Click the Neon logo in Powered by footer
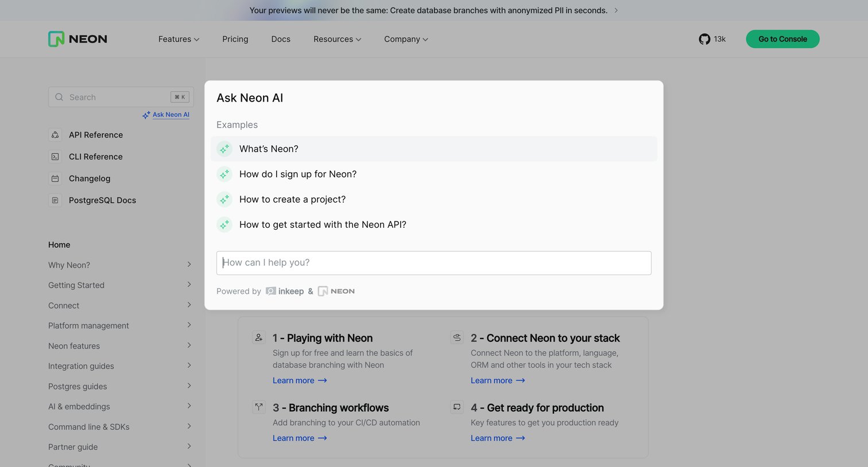868x467 pixels. (336, 291)
